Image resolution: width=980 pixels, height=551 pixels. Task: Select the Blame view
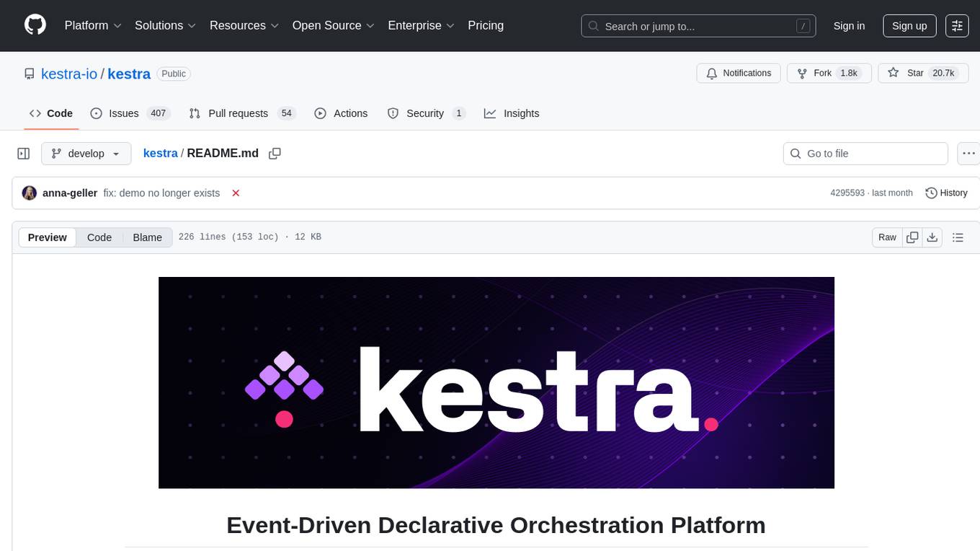[x=148, y=237]
